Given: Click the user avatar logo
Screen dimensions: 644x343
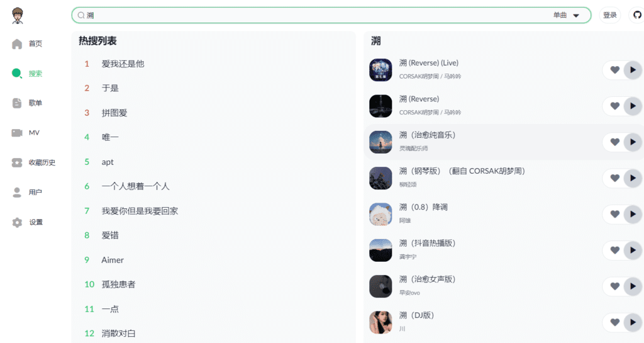Looking at the screenshot, I should point(17,16).
